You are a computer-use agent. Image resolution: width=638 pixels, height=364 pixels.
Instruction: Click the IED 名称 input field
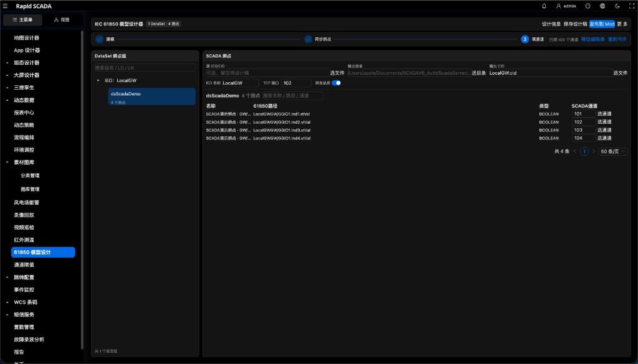click(x=240, y=83)
